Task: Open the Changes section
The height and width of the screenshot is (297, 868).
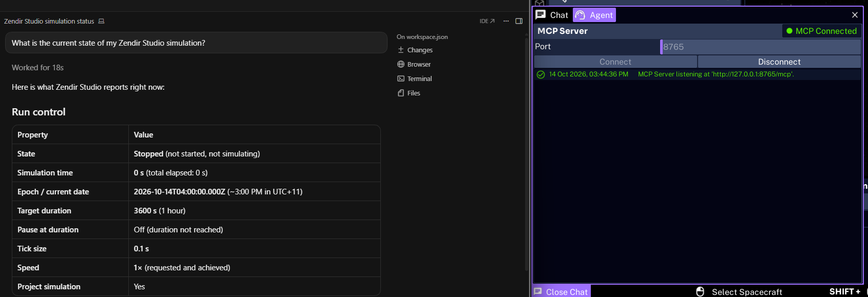Action: pyautogui.click(x=415, y=50)
